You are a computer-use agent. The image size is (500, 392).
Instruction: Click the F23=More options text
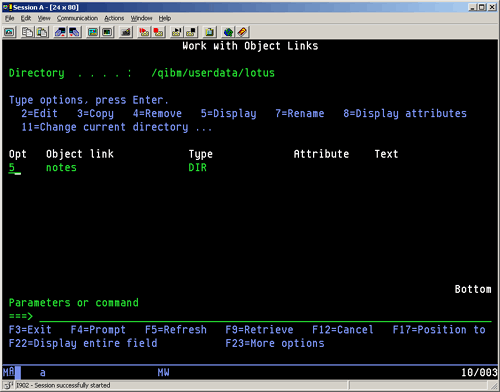[x=275, y=343]
